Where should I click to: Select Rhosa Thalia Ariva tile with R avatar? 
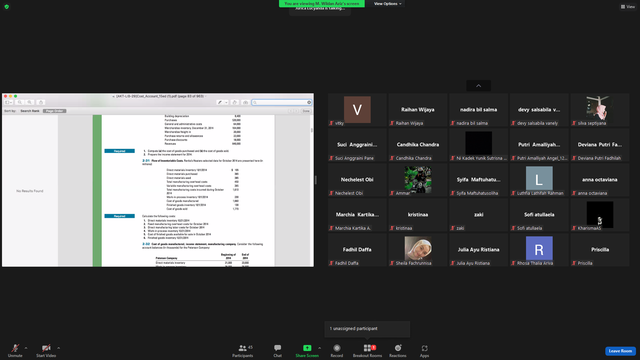539,250
